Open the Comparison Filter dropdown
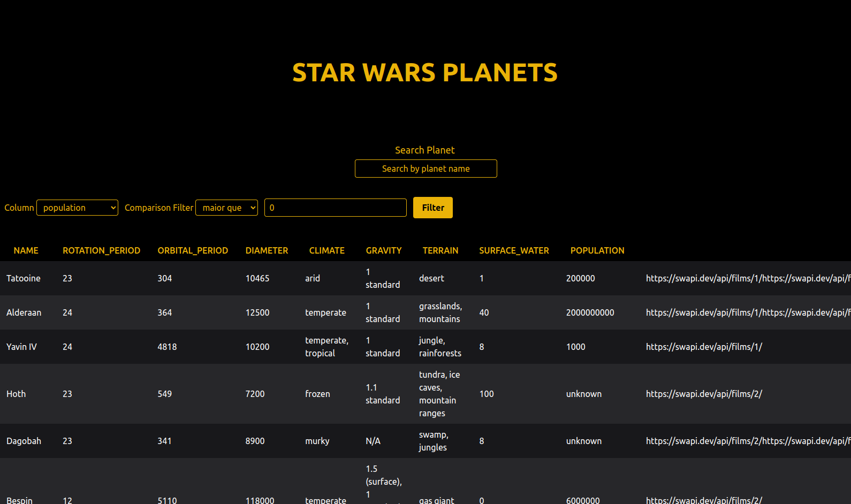 [x=227, y=208]
